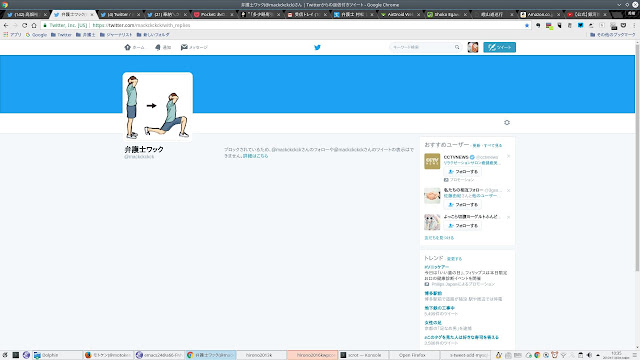Click the blue Tweet (ツイート) button

(x=500, y=47)
